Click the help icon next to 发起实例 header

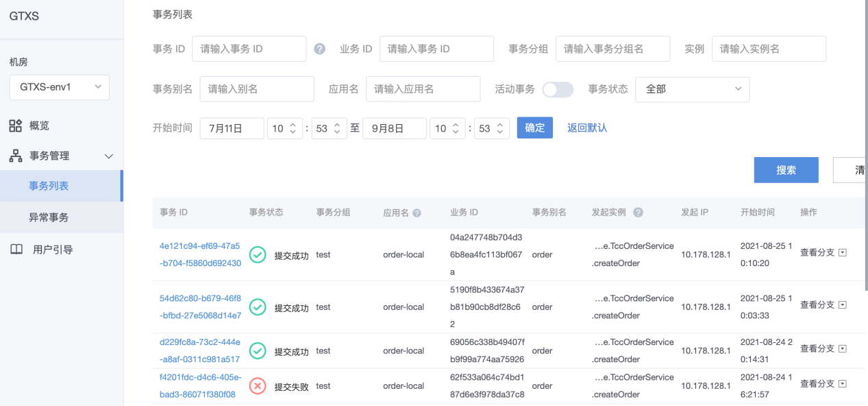[x=638, y=213]
